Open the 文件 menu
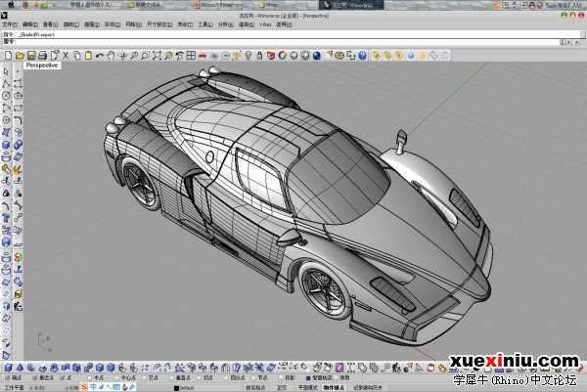 10,24
